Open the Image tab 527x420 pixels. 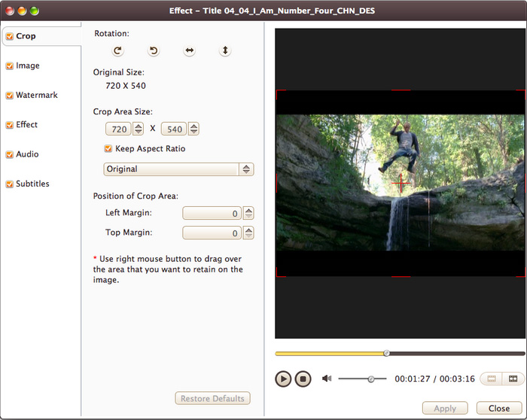click(28, 65)
